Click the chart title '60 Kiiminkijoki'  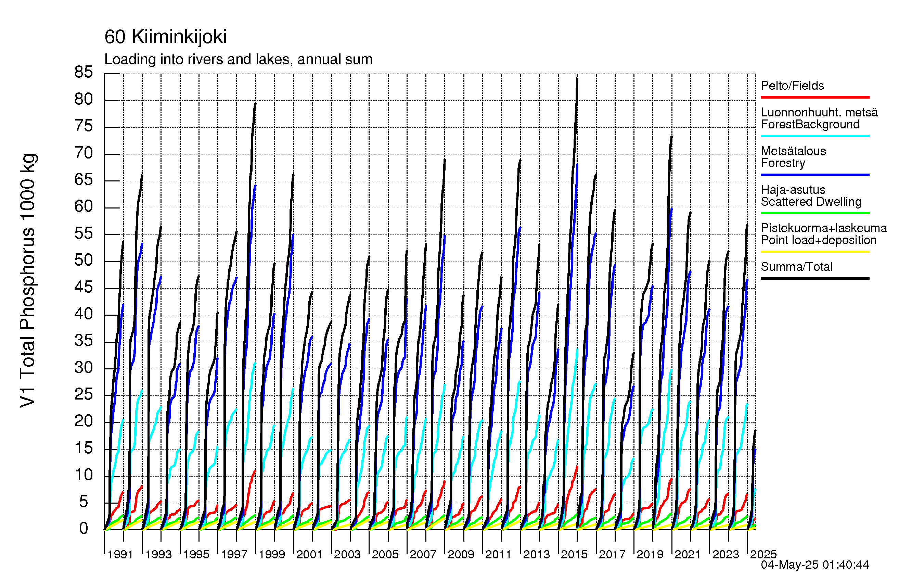(165, 37)
